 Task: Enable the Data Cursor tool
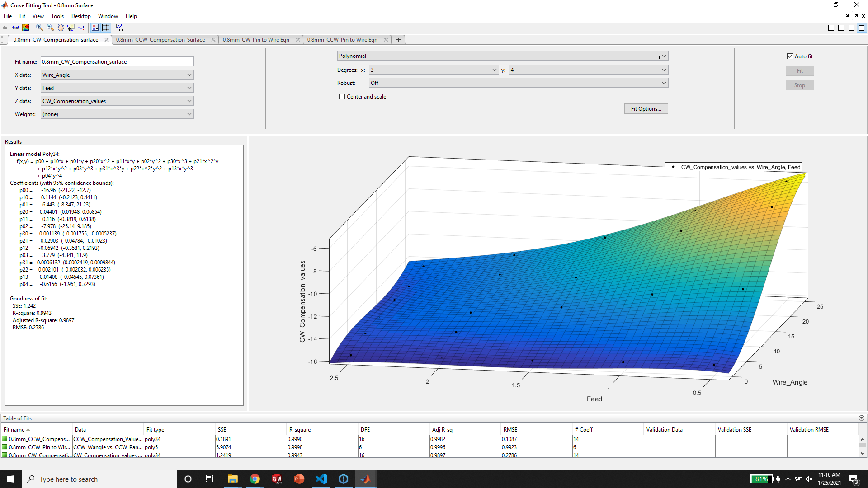(x=71, y=28)
